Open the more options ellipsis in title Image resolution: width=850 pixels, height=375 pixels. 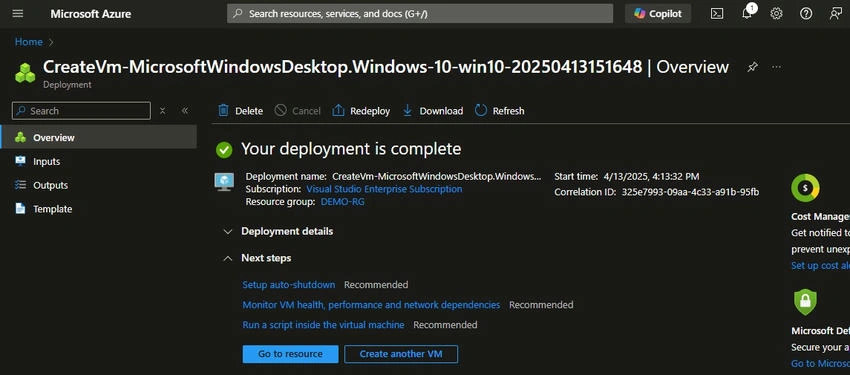(777, 67)
